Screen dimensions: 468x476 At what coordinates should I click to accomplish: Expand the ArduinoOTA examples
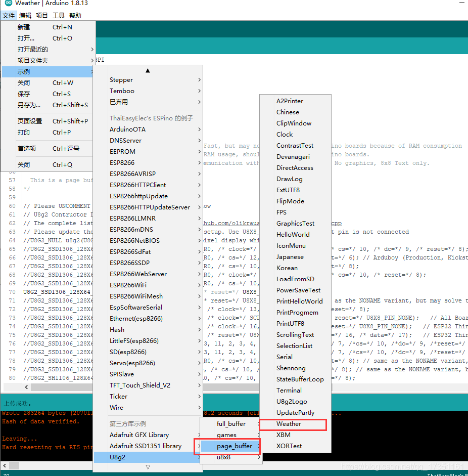[148, 129]
